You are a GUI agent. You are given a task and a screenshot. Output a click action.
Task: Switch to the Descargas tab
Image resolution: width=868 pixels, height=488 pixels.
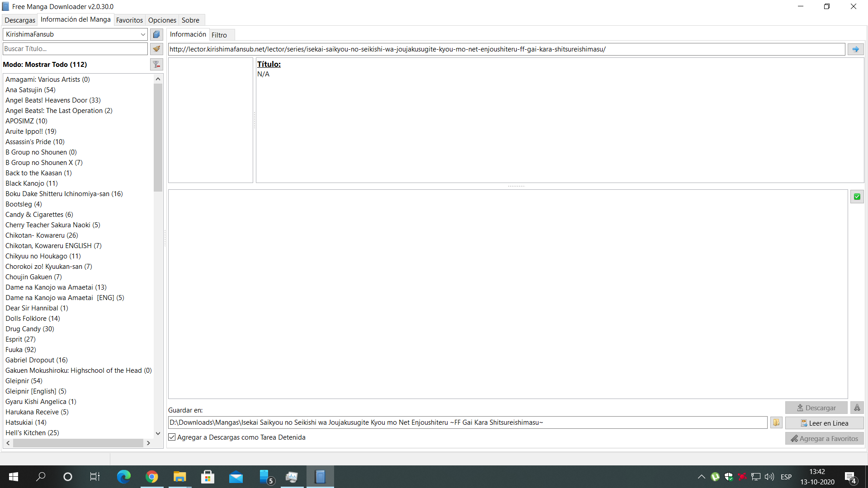click(19, 20)
